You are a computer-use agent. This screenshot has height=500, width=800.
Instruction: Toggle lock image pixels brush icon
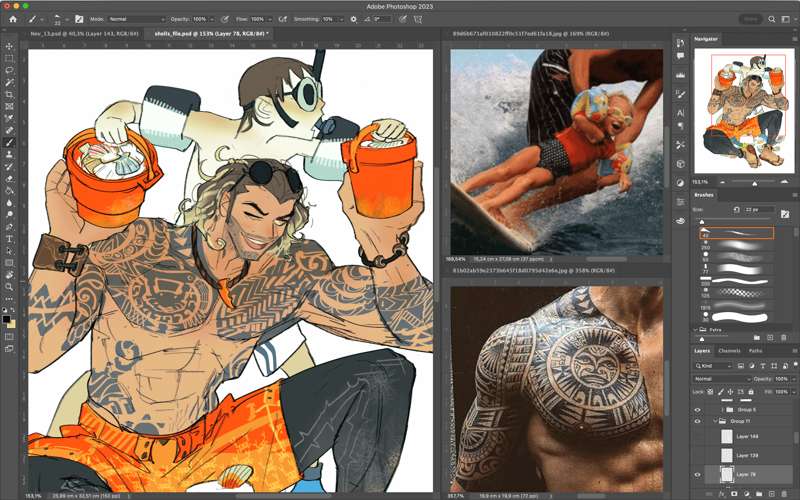click(720, 392)
